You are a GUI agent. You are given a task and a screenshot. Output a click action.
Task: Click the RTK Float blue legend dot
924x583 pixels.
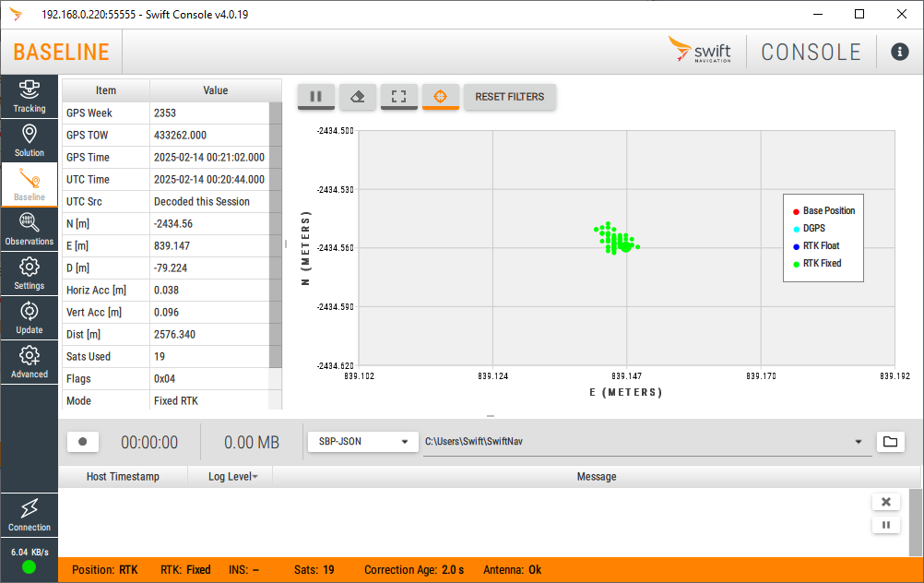click(796, 246)
